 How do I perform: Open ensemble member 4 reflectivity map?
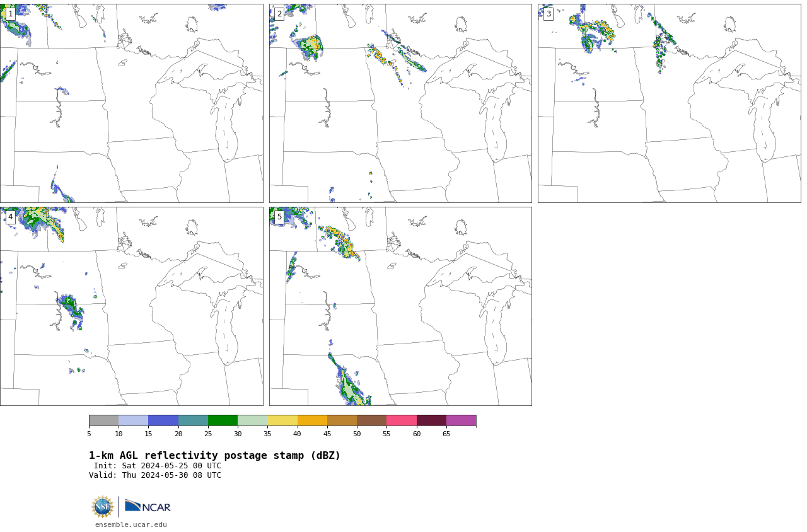[x=131, y=306]
